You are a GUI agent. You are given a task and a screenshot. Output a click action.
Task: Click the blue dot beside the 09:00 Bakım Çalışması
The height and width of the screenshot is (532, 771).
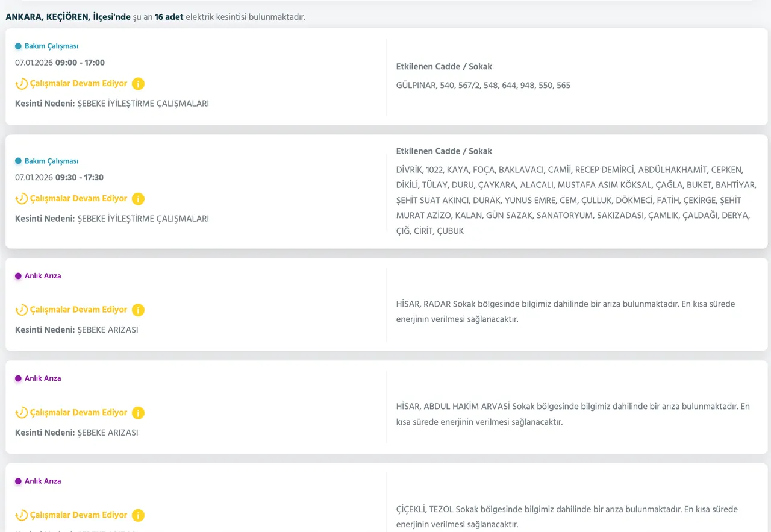(18, 46)
